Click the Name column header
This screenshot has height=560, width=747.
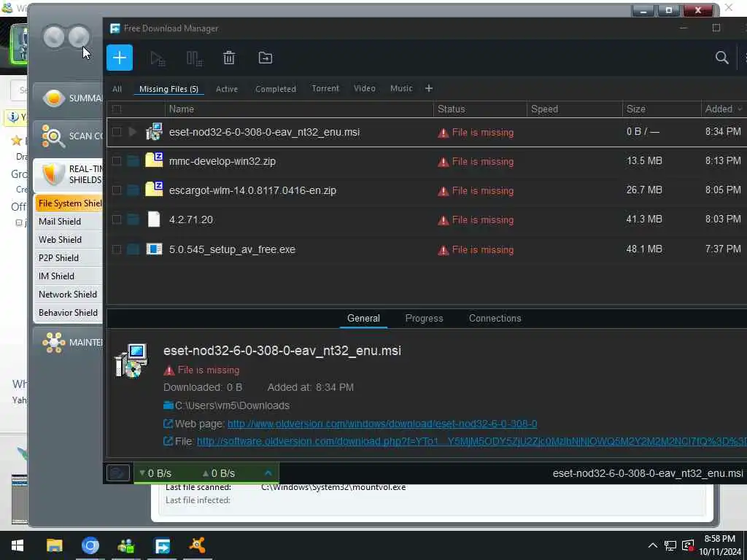(299, 109)
